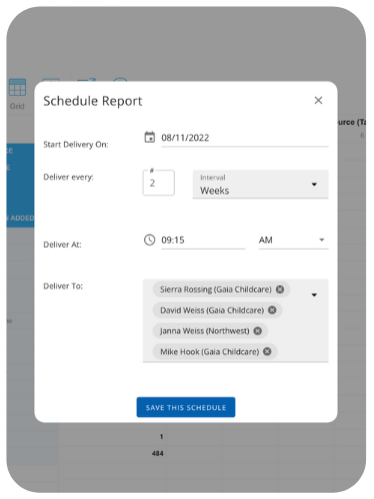Click the Deliver To label

coord(63,286)
